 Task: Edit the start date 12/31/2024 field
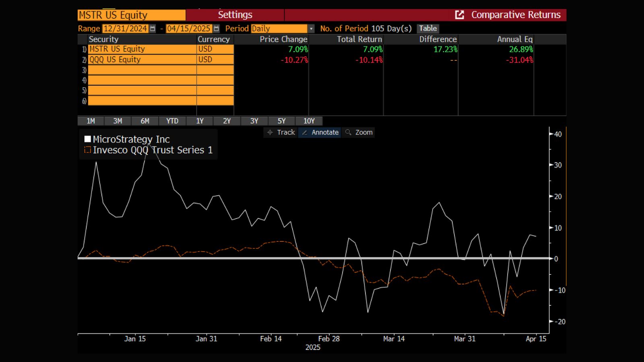click(125, 29)
